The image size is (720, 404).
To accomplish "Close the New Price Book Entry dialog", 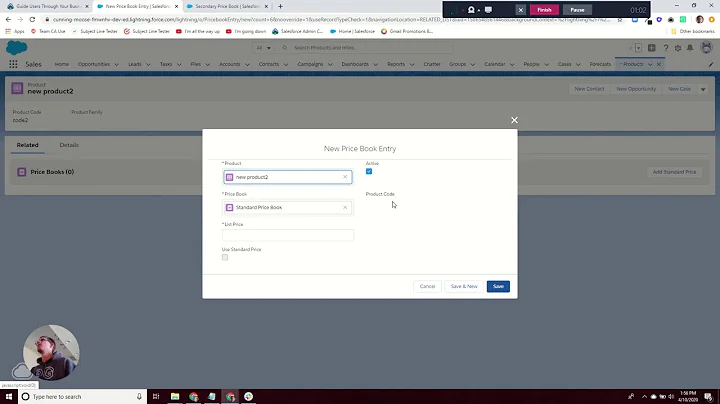I will 514,120.
